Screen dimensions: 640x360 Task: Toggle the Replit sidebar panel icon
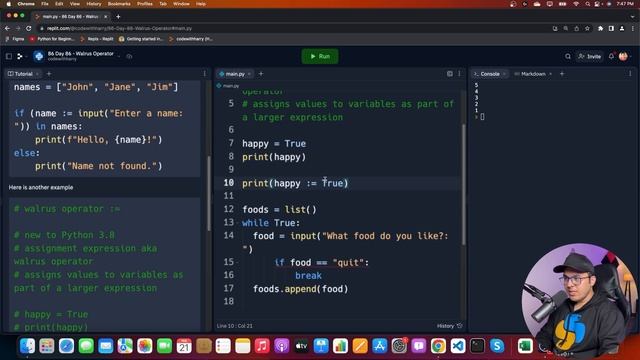pyautogui.click(x=9, y=56)
